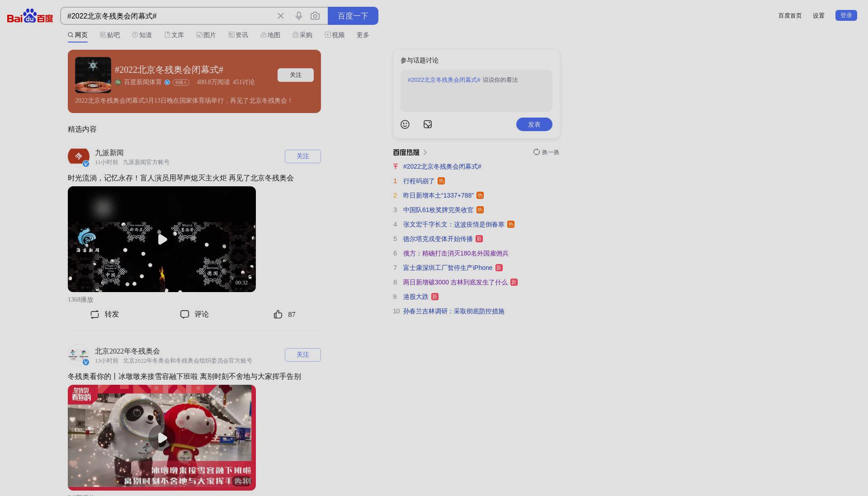The width and height of the screenshot is (868, 496).
Task: Open hot search 行程码崩了
Action: (x=419, y=181)
